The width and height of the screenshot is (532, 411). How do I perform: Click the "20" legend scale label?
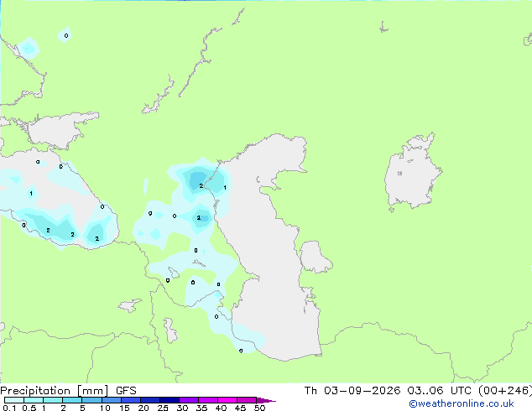pos(143,408)
